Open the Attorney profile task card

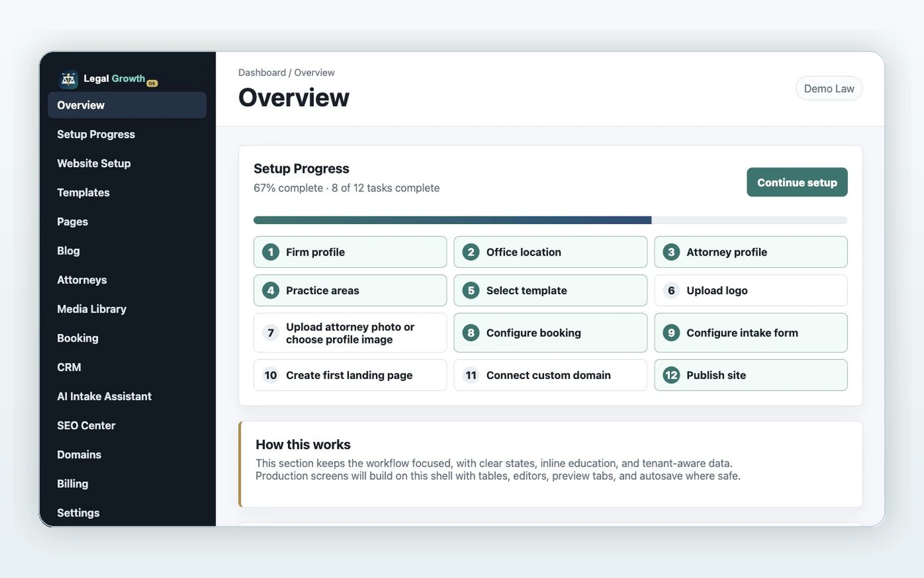pyautogui.click(x=751, y=252)
